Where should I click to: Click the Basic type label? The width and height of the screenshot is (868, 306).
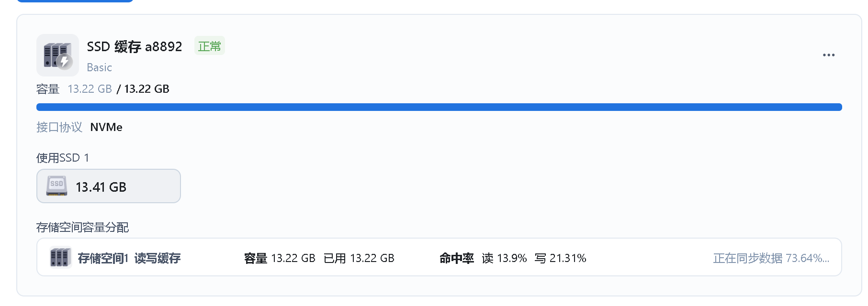[99, 67]
